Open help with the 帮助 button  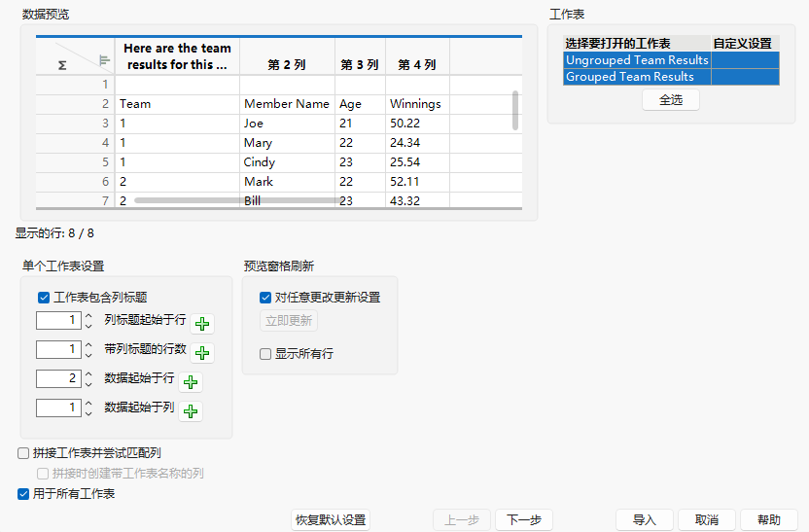tap(769, 519)
